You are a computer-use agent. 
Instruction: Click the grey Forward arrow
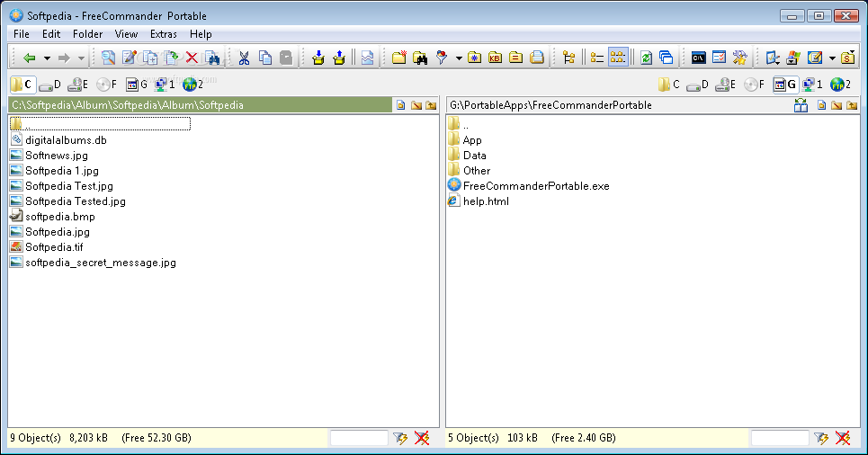(64, 58)
